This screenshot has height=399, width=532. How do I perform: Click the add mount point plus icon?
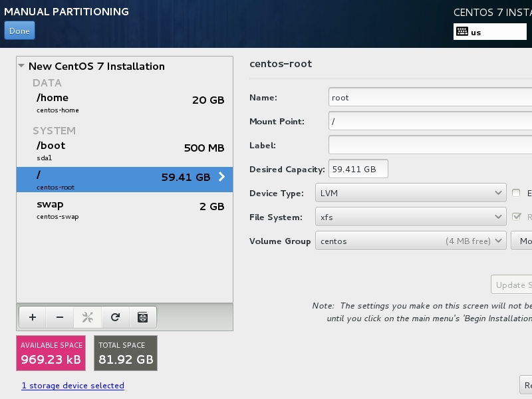click(33, 317)
